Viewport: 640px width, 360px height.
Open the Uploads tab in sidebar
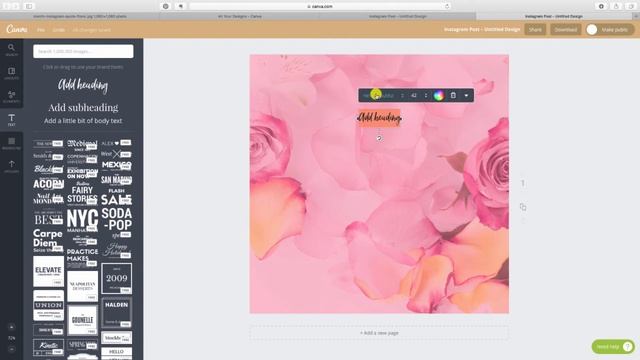pos(11,167)
